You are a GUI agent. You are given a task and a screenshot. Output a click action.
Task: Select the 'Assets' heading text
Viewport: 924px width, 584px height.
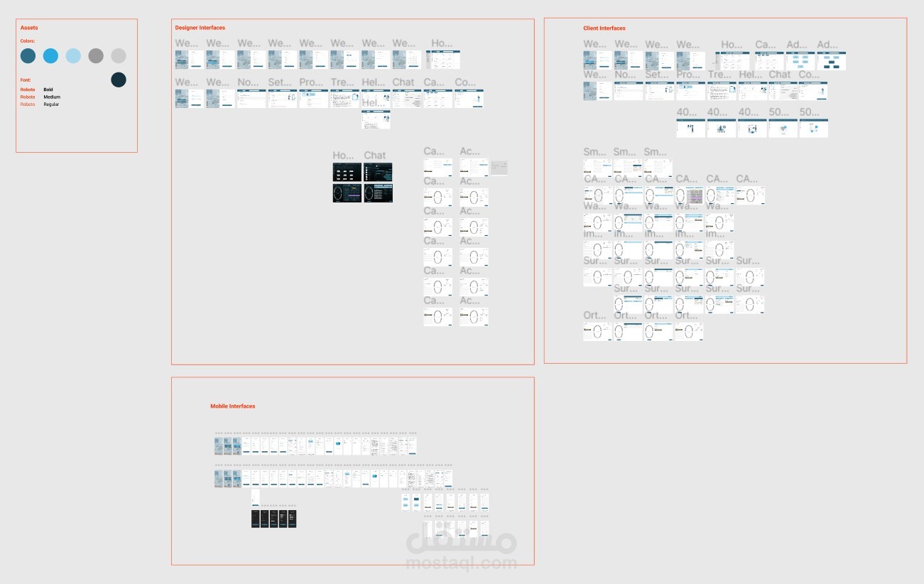click(29, 28)
